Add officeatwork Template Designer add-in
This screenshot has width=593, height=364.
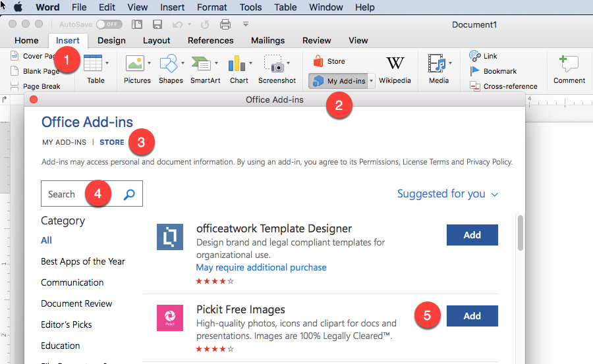pyautogui.click(x=472, y=235)
